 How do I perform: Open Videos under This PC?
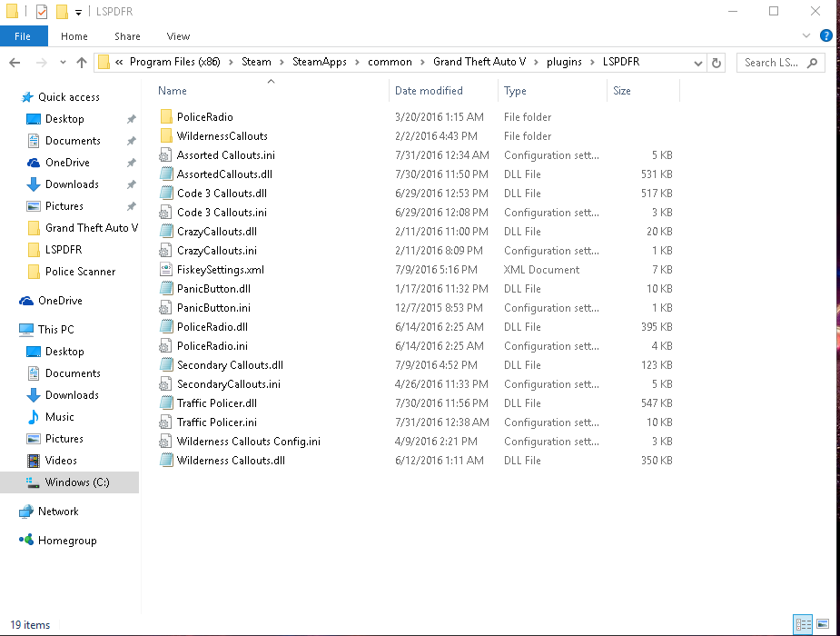(x=61, y=461)
